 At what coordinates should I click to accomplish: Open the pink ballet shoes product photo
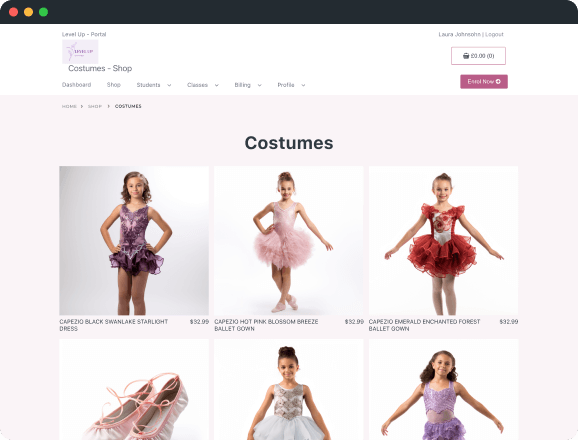click(x=134, y=389)
